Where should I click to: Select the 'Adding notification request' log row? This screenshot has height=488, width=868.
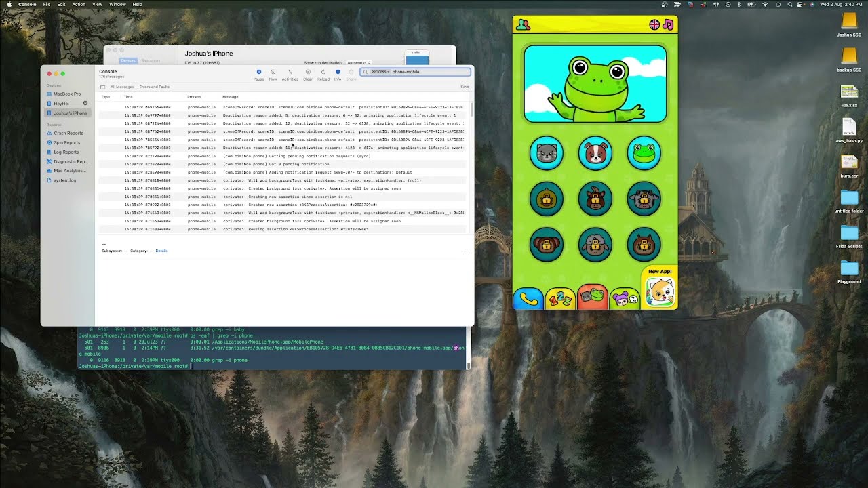coord(283,172)
